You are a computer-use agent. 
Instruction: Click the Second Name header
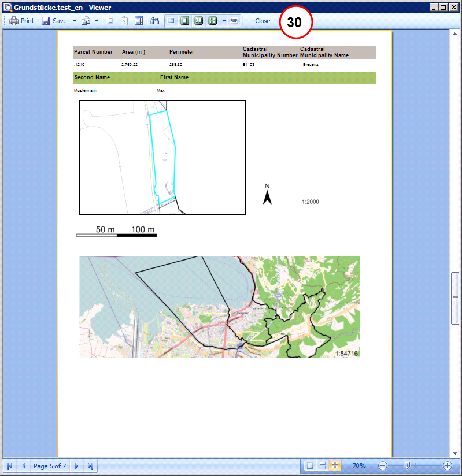pyautogui.click(x=92, y=77)
